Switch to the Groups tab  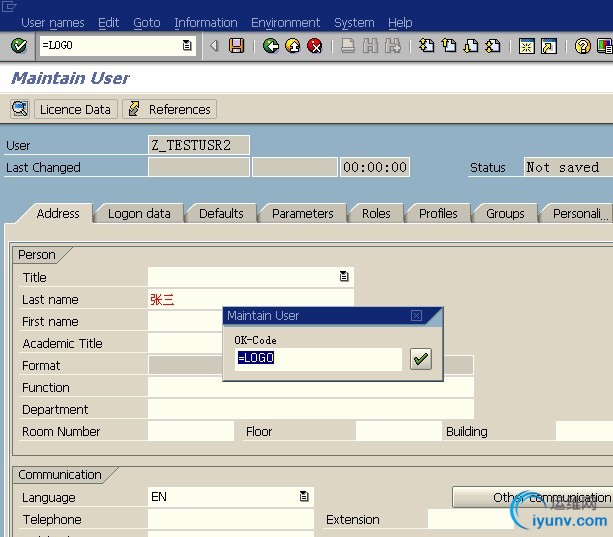click(505, 214)
